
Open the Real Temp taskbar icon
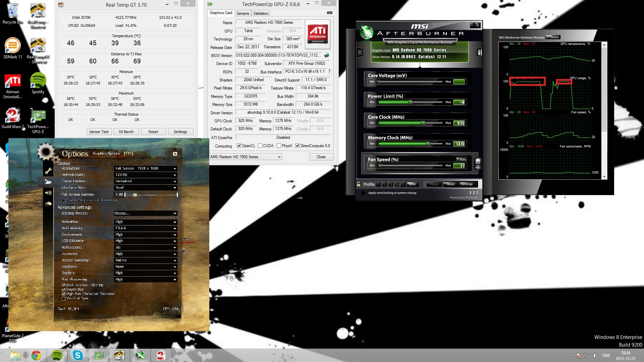119,355
